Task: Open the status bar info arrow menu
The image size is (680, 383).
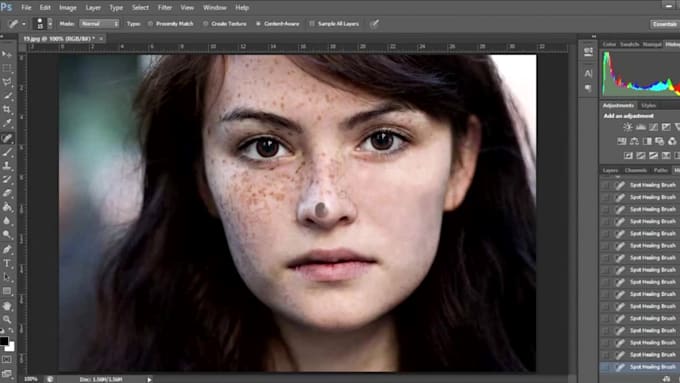Action: pyautogui.click(x=149, y=380)
